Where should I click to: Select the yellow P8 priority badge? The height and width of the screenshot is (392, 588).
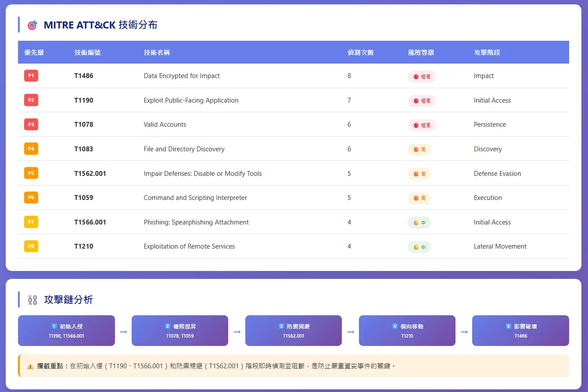[31, 246]
